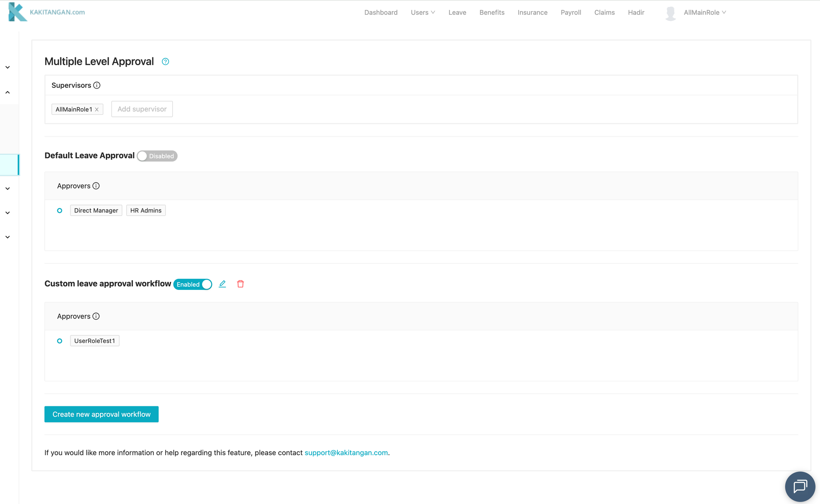
Task: Click the AllMainRole profile avatar
Action: [x=670, y=13]
